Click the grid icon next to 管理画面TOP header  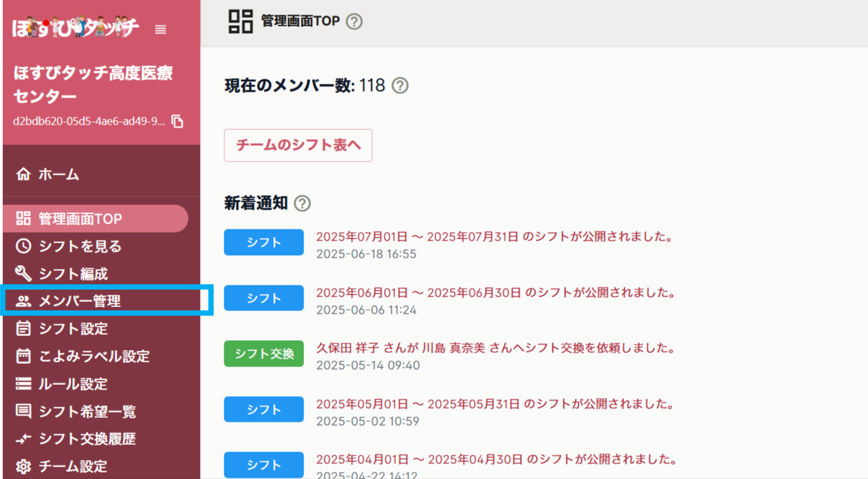240,21
